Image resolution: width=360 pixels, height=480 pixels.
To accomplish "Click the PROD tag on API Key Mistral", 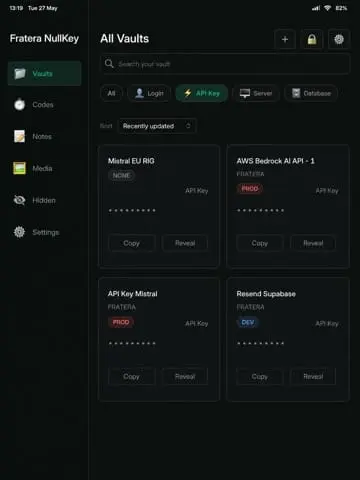I will point(121,322).
